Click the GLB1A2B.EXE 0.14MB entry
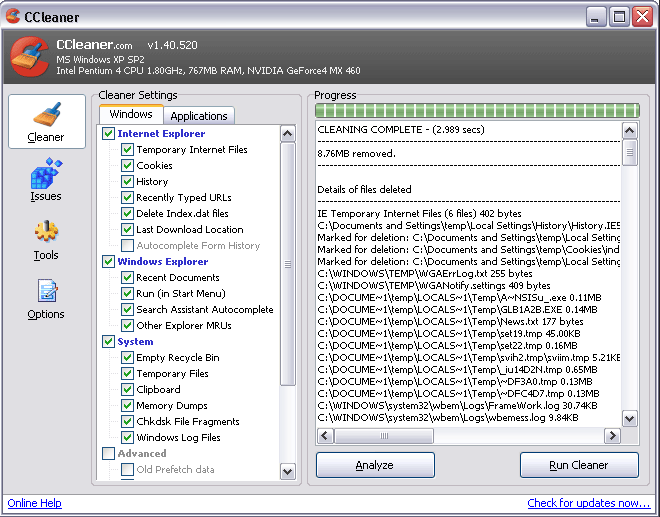The height and width of the screenshot is (517, 660). pyautogui.click(x=457, y=309)
